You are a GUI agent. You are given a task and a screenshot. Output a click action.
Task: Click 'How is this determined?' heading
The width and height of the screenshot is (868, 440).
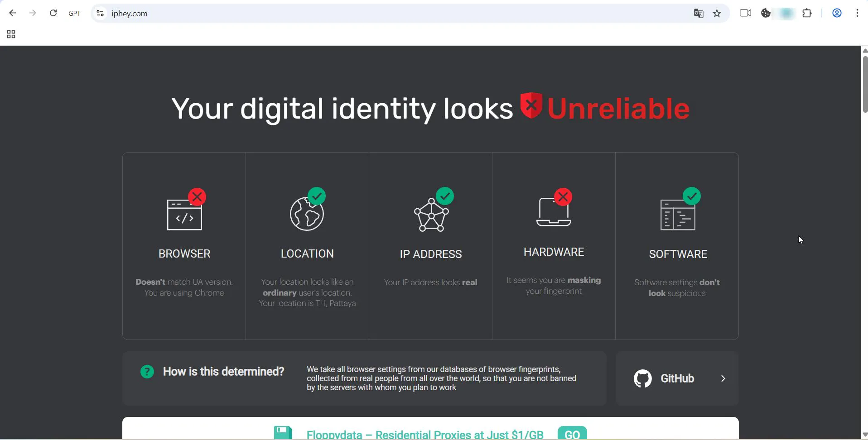click(x=224, y=372)
